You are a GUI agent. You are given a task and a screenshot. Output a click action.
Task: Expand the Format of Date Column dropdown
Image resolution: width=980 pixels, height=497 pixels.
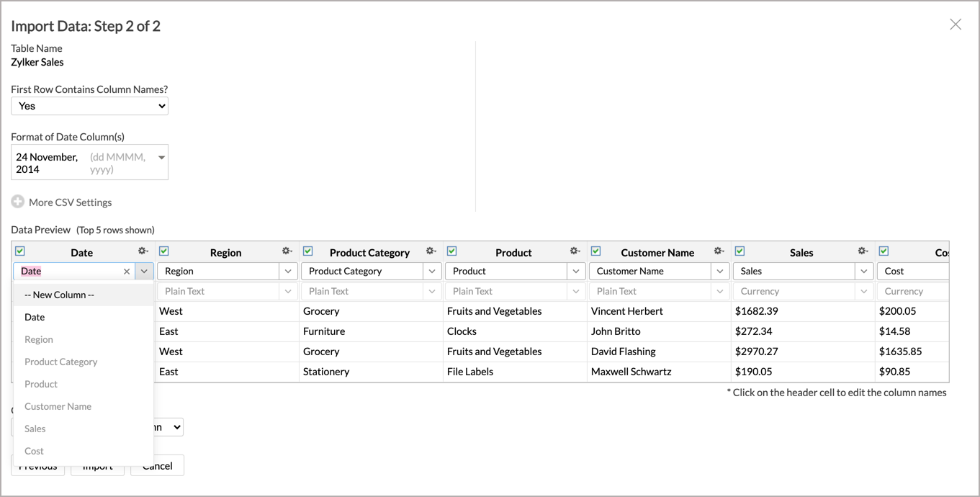[89, 162]
